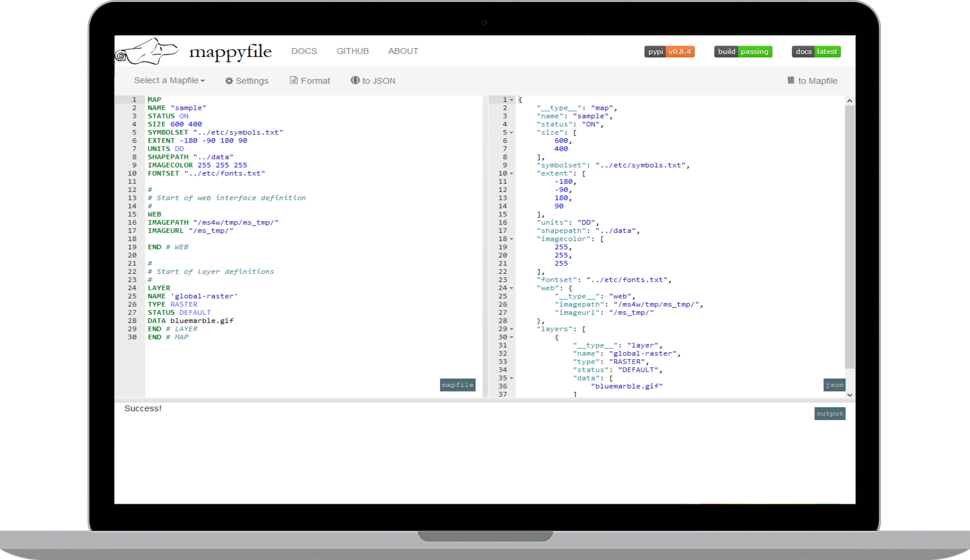The image size is (970, 560).
Task: Click the mappyfile logo image
Action: click(x=147, y=51)
